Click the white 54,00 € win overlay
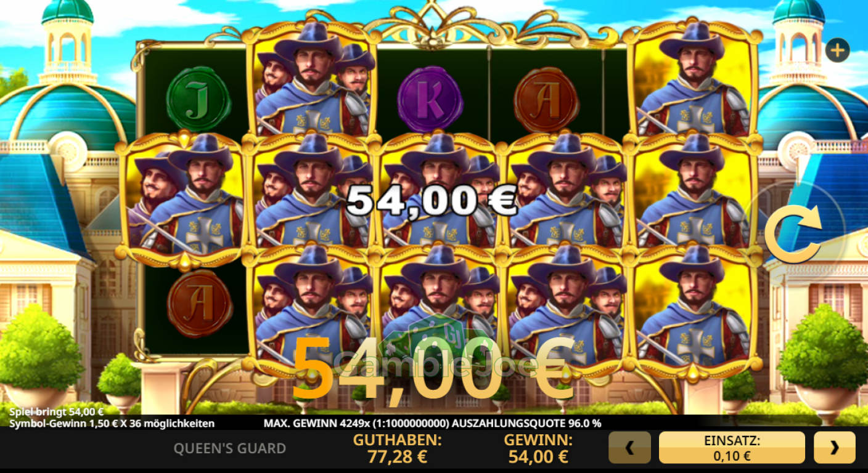Image resolution: width=868 pixels, height=473 pixels. (x=432, y=200)
